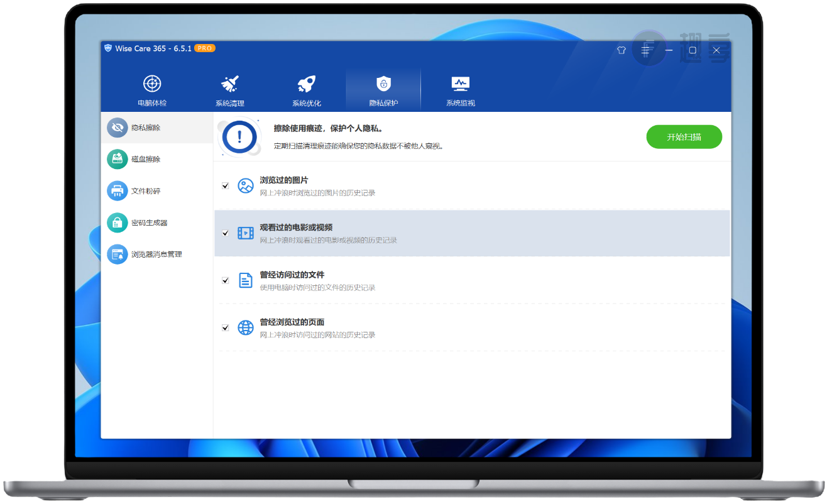827x504 pixels.
Task: Click the 浏览过的图片 title text
Action: 284,180
